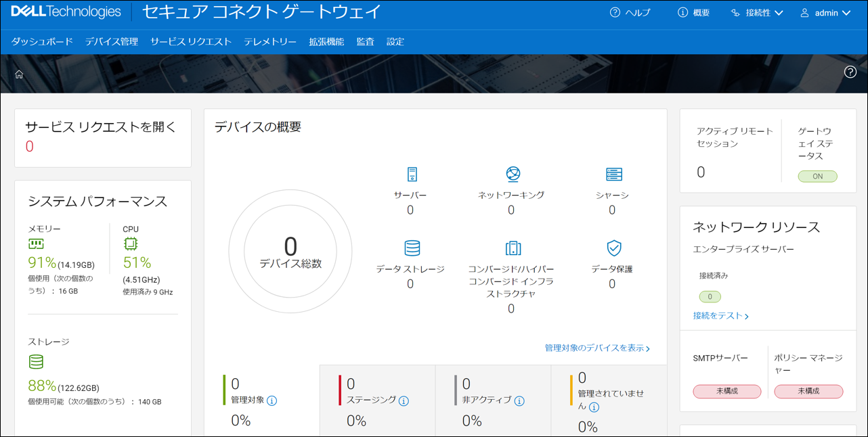Viewport: 868px width, 437px height.
Task: Click the メモリー 91% usage value
Action: (x=42, y=262)
